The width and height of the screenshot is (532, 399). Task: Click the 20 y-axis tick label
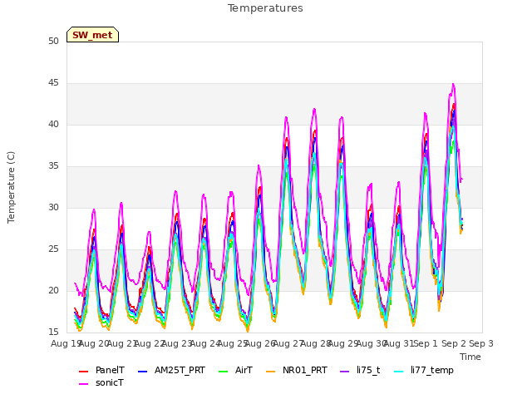(53, 290)
